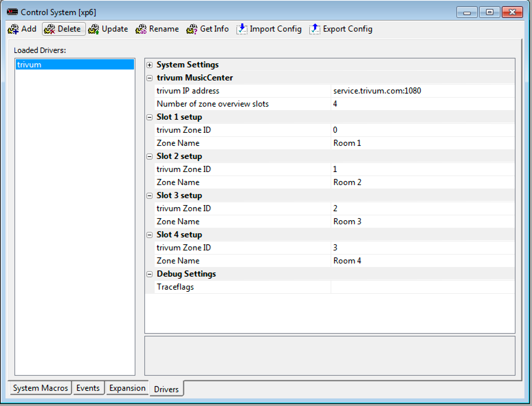Edit Slot 3 trivum Zone ID value 2
The height and width of the screenshot is (406, 532).
[423, 209]
